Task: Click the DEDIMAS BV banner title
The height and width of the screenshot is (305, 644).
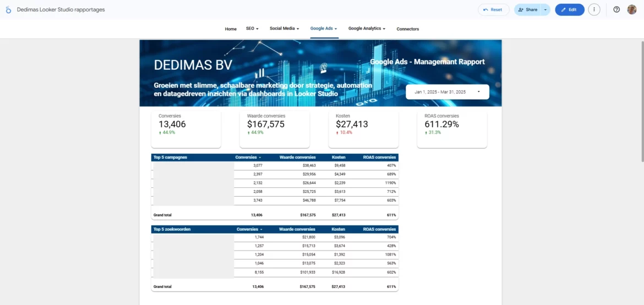Action: pos(193,65)
